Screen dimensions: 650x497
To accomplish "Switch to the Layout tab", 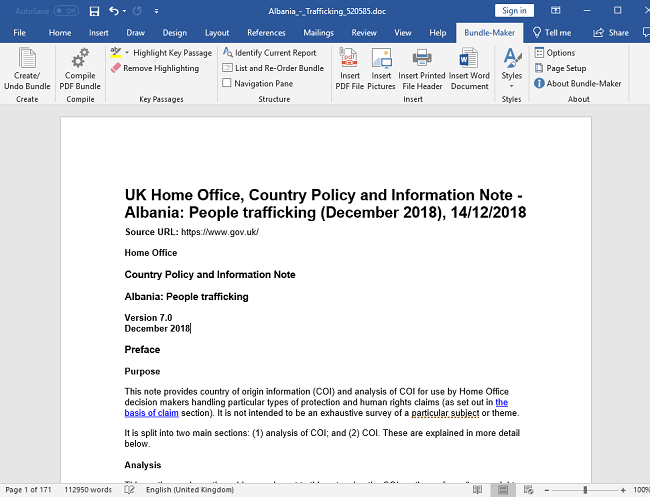I will (x=217, y=33).
